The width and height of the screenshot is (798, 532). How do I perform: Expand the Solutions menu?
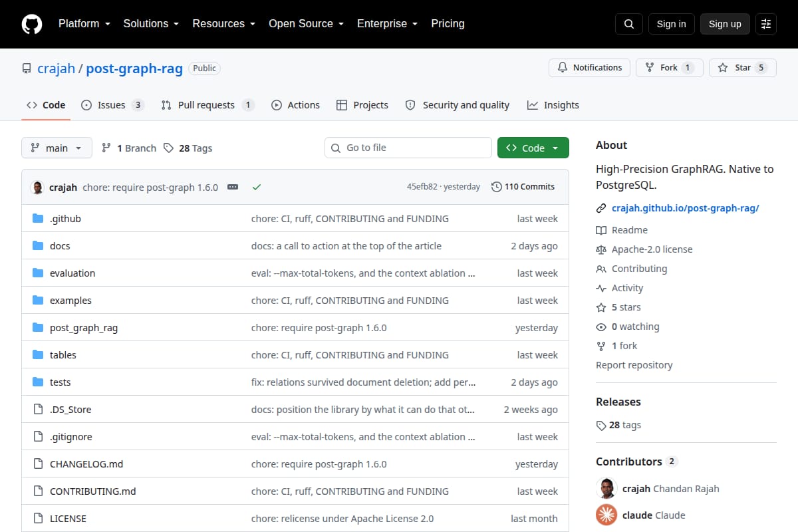(x=151, y=23)
